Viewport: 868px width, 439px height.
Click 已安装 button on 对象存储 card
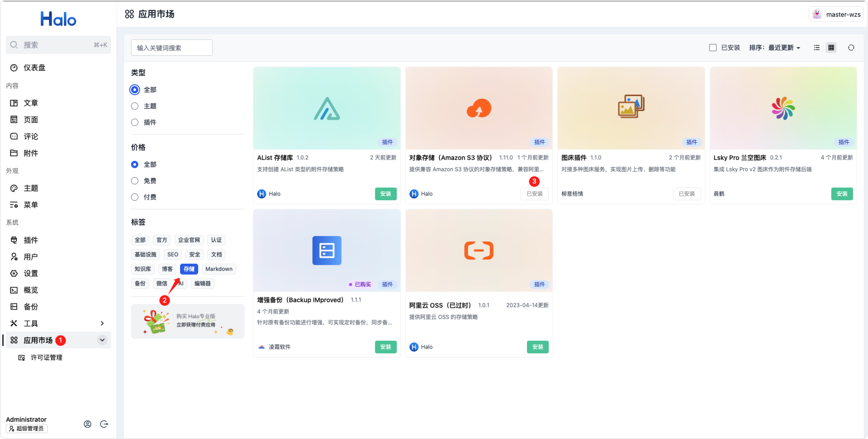535,194
